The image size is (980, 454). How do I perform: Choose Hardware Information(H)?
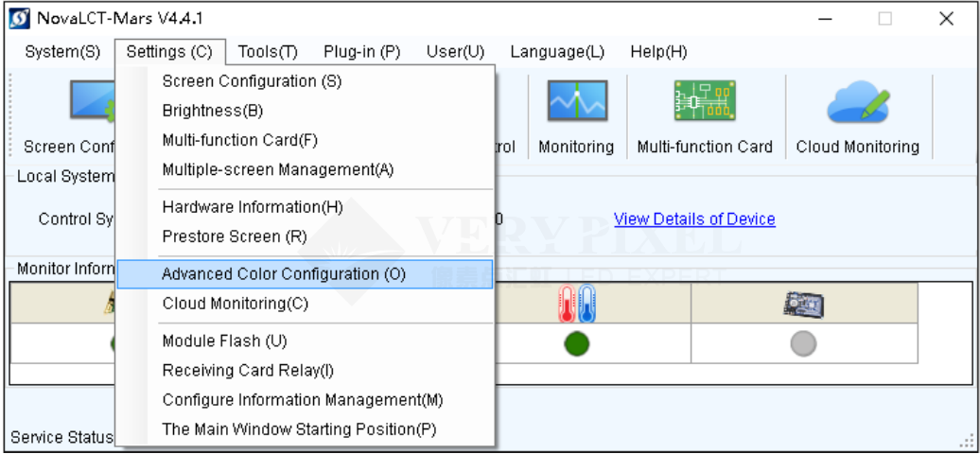click(x=305, y=207)
